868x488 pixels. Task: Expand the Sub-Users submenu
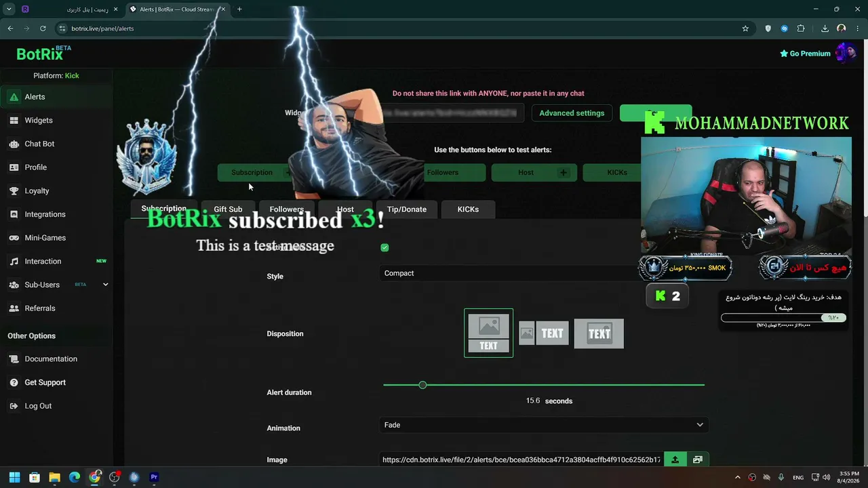[105, 285]
